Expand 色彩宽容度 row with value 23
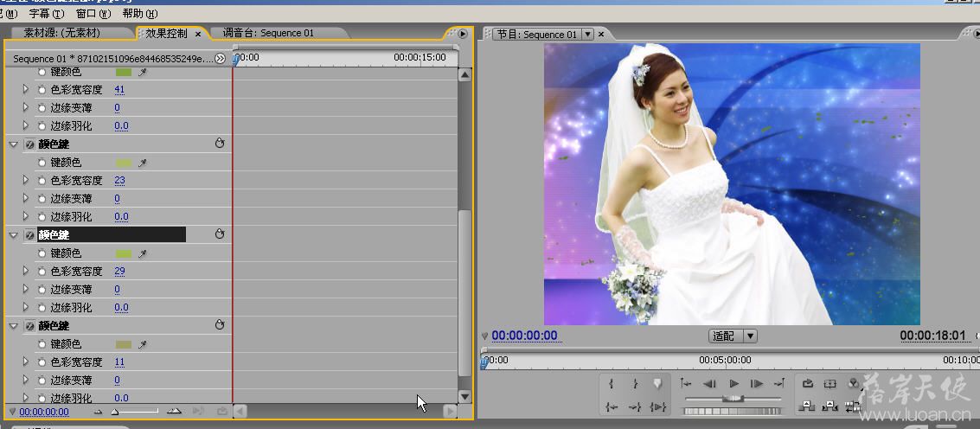Screen dimensions: 980x429 26,180
